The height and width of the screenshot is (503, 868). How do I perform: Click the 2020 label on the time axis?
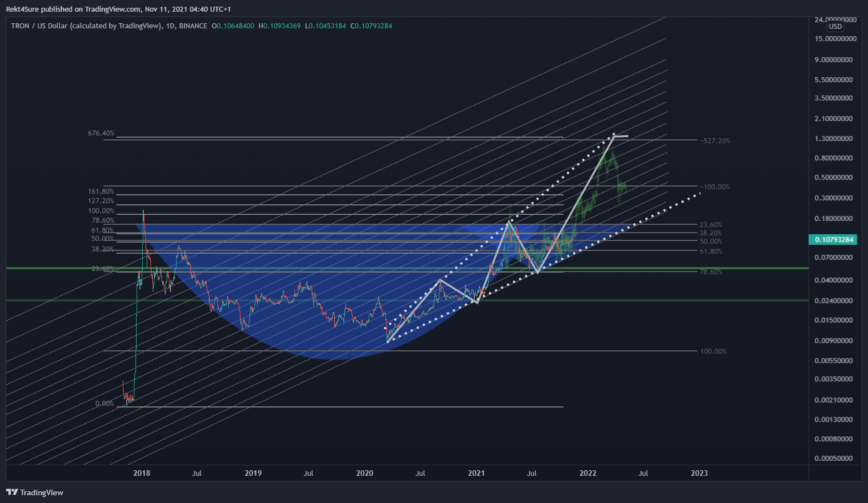click(365, 474)
